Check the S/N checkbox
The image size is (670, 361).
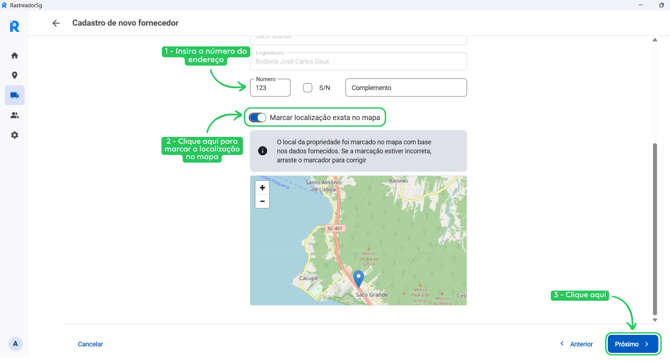(x=308, y=88)
